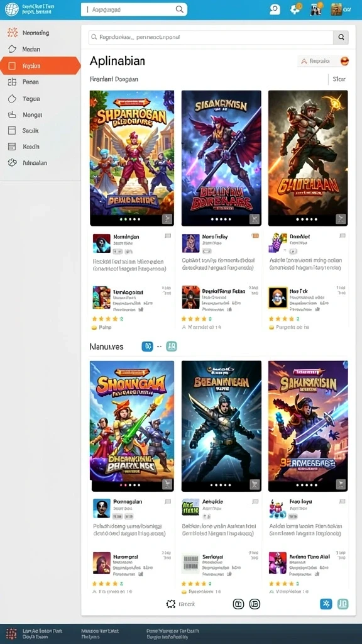Open the Naro fidby app icon

(x=190, y=243)
